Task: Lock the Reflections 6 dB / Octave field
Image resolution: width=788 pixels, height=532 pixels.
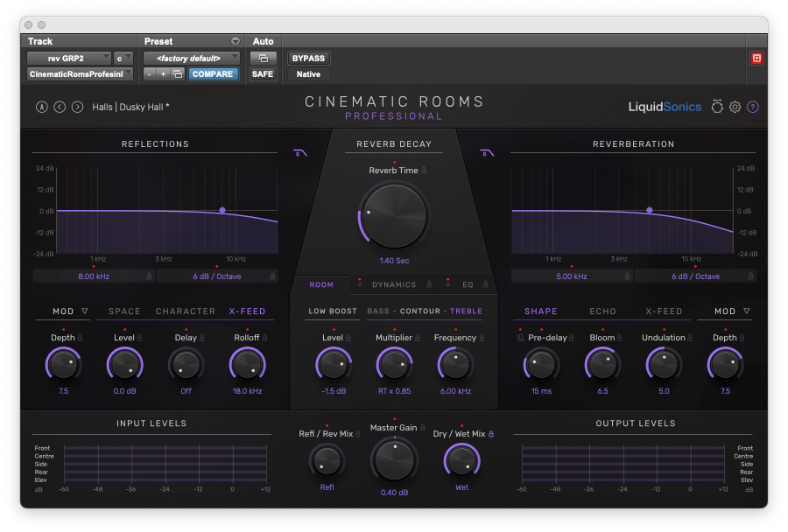Action: pos(272,276)
